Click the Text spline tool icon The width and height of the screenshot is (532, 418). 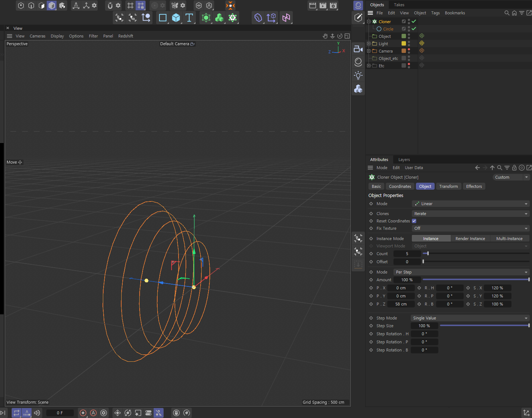[189, 18]
